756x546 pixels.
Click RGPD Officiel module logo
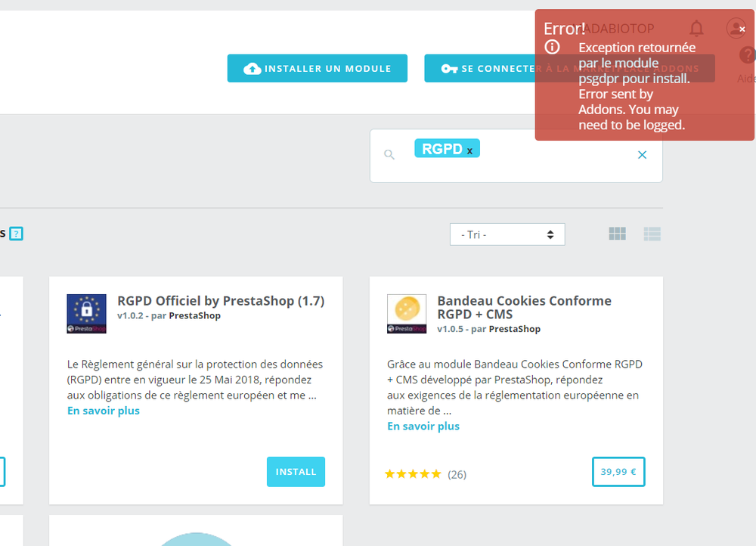click(x=86, y=314)
